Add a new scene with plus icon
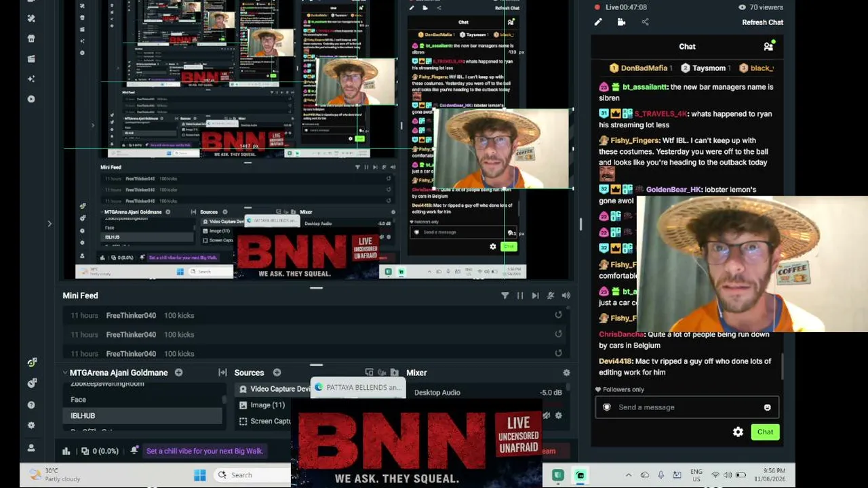This screenshot has width=868, height=488. pos(178,372)
